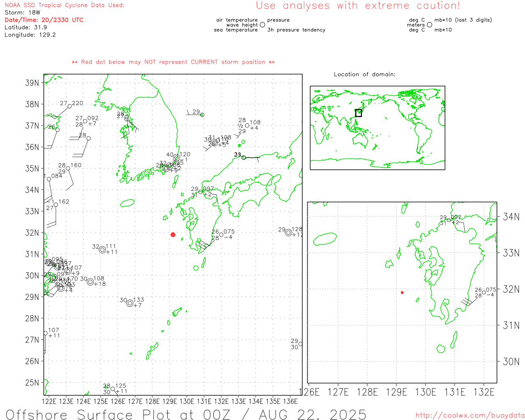Image resolution: width=525 pixels, height=420 pixels.
Task: Select the station circle labeled 084 near 34.5N
Action: pos(49,179)
